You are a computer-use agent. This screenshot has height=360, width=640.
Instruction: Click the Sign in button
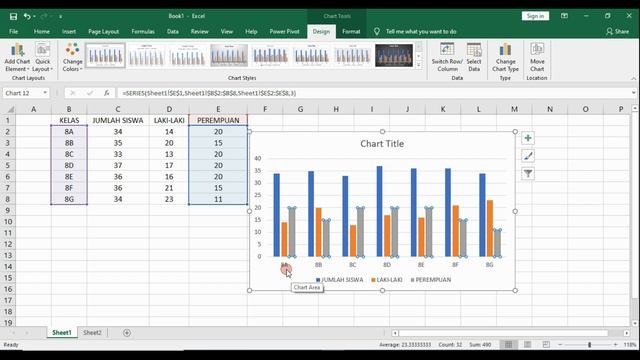click(535, 16)
